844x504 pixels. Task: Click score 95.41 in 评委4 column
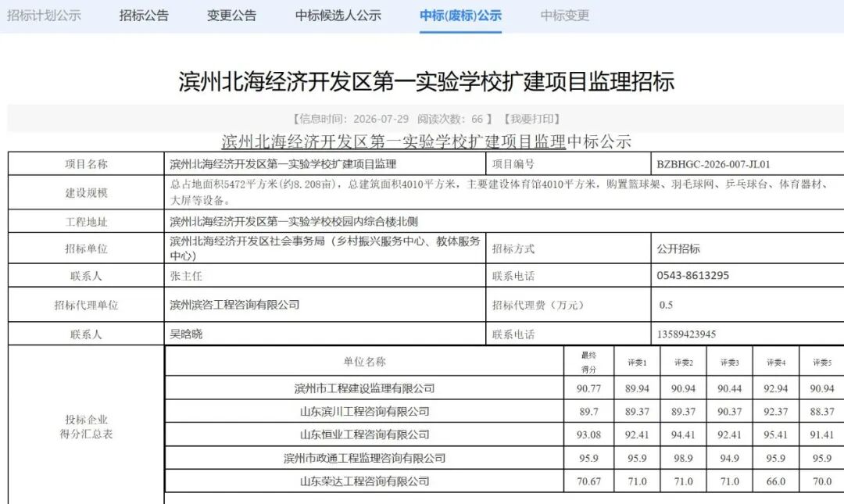click(x=776, y=434)
